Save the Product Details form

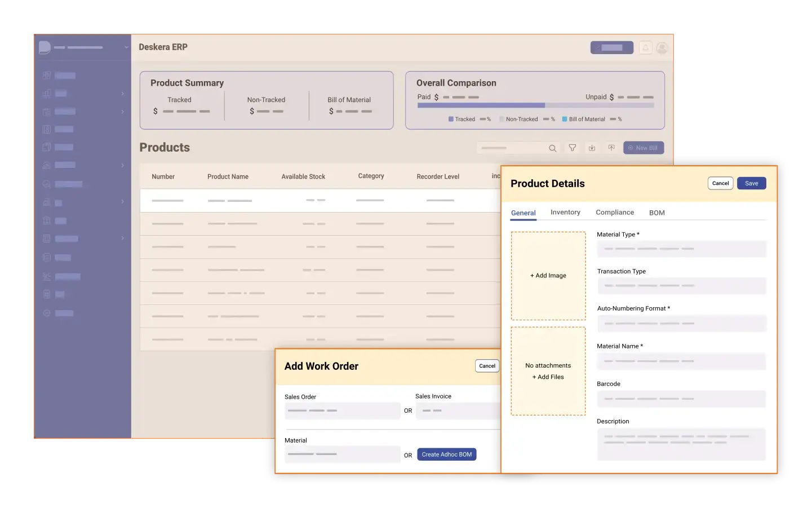coord(752,183)
